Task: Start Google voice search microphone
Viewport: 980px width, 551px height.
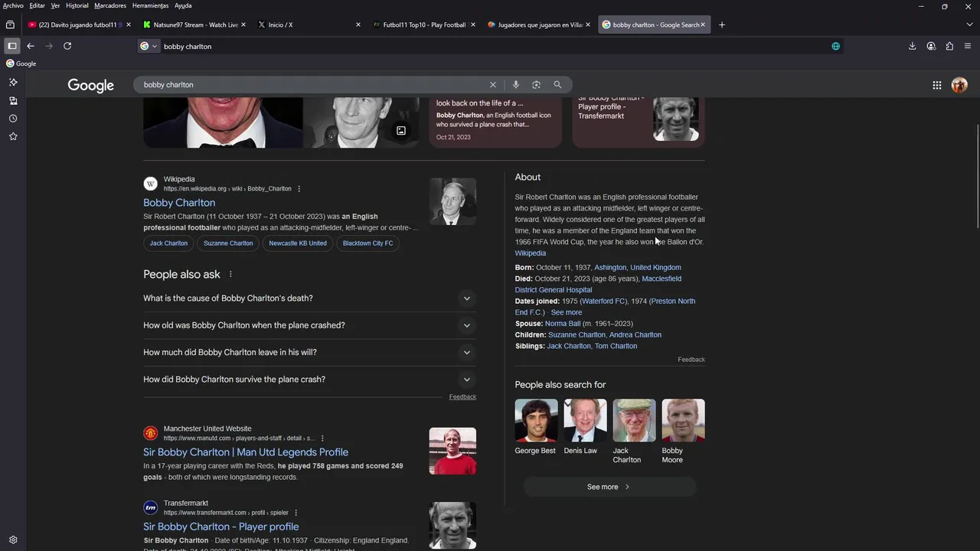Action: click(x=516, y=85)
